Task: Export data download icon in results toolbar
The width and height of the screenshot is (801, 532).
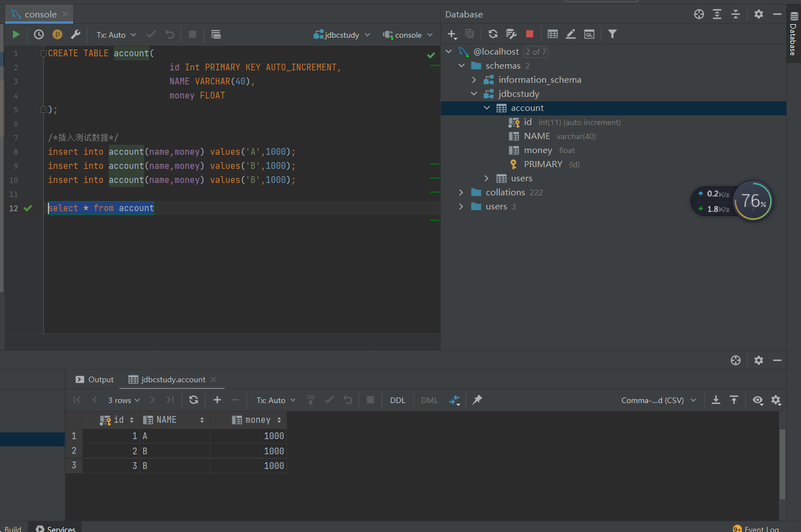Action: (x=716, y=400)
